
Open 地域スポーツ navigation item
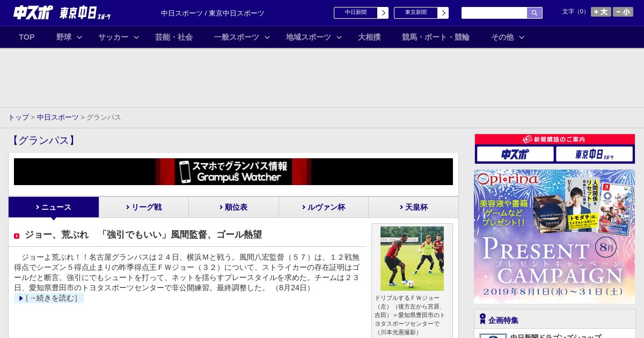tap(309, 37)
